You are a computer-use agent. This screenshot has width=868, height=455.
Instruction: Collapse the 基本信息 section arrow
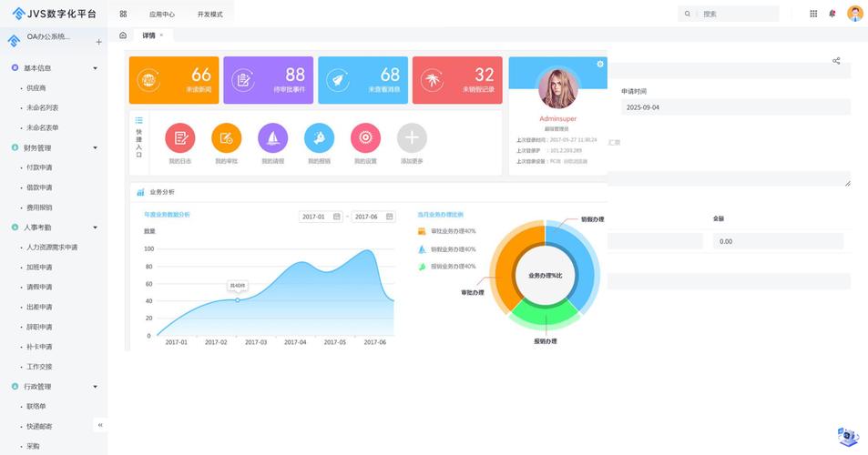coord(96,68)
